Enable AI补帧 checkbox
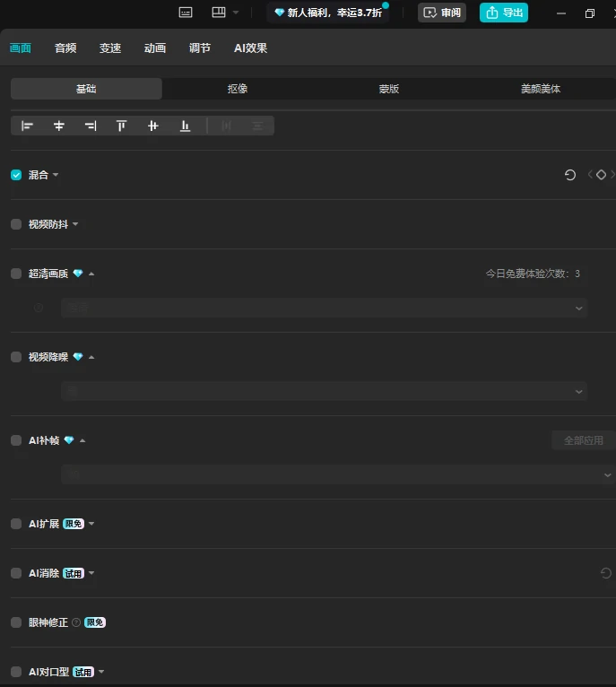This screenshot has width=616, height=687. 16,440
